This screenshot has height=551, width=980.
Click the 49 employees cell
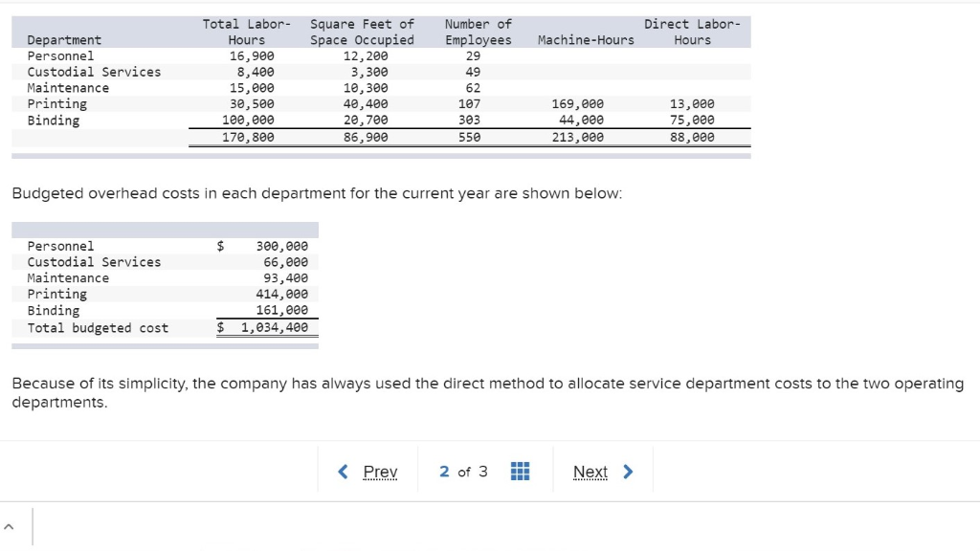473,73
